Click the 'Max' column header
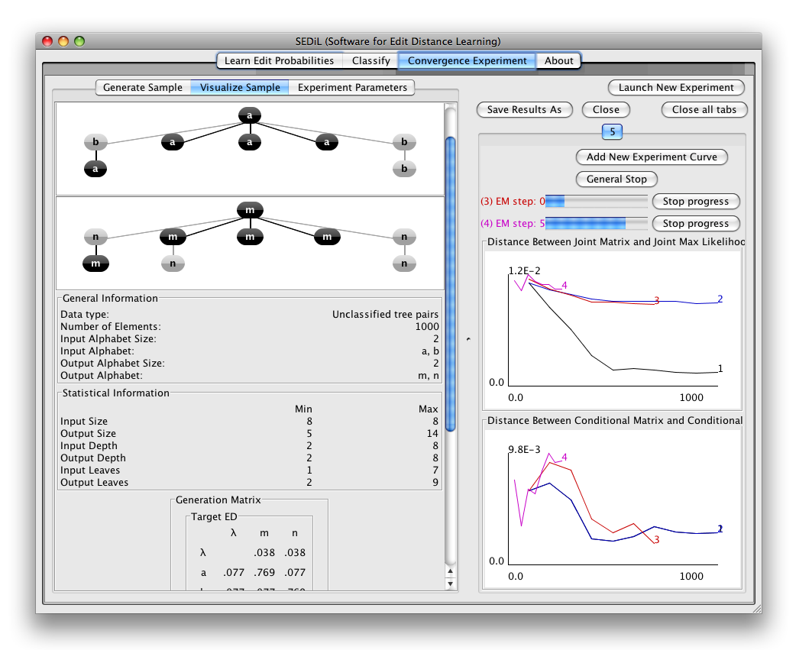Viewport: 812px width, 650px height. 429,409
